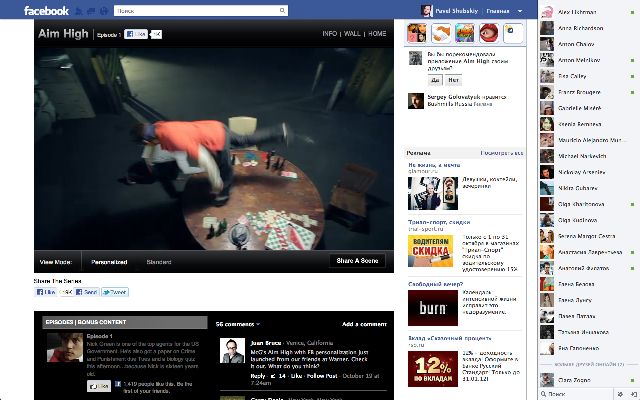Open the Триал-спорт, скидки ad title
Image resolution: width=640 pixels, height=400 pixels.
[x=439, y=222]
